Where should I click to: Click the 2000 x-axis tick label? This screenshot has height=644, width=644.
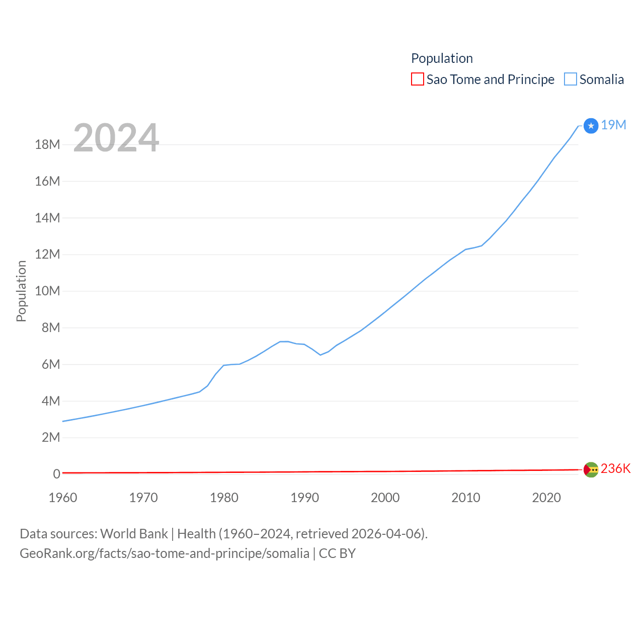[385, 498]
